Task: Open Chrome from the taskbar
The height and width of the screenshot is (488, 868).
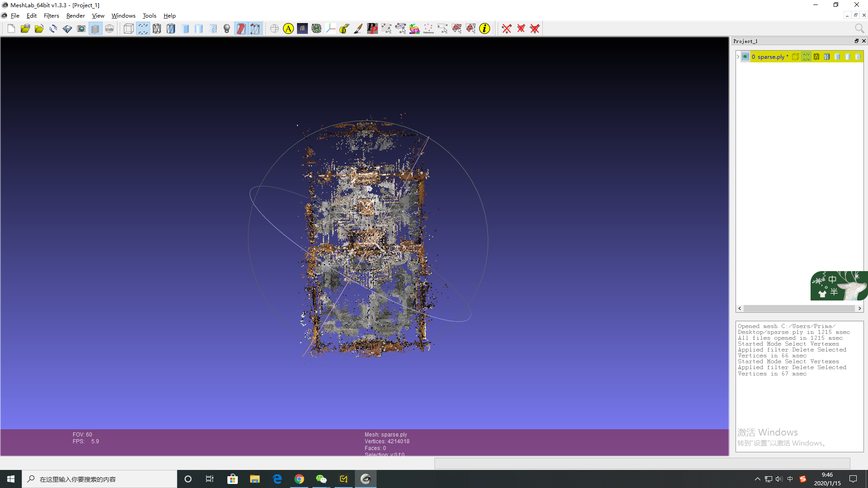Action: pyautogui.click(x=299, y=479)
